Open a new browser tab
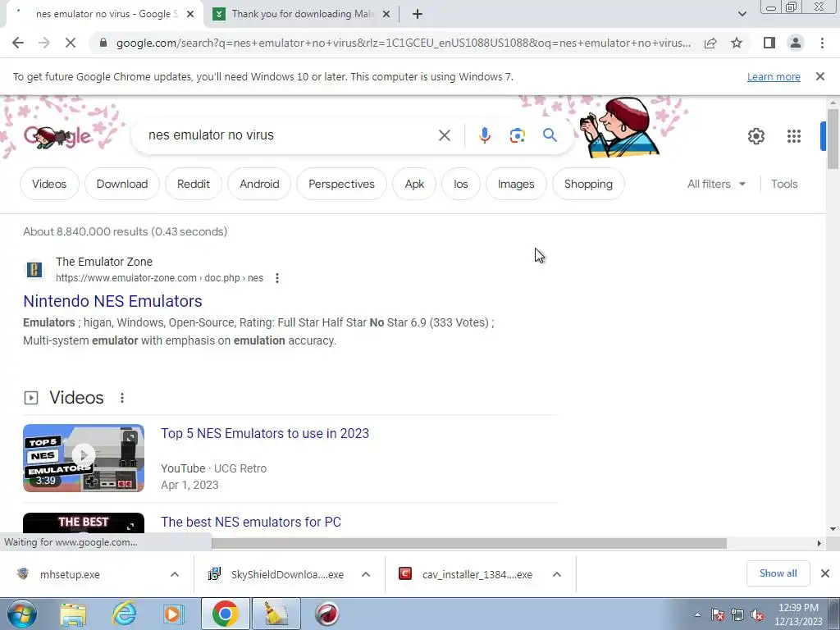The height and width of the screenshot is (630, 840). point(418,14)
